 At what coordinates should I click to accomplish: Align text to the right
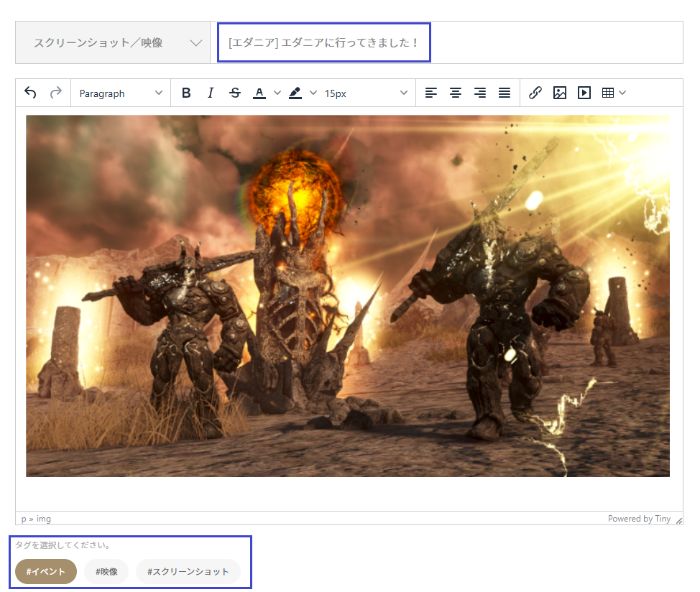pyautogui.click(x=480, y=93)
